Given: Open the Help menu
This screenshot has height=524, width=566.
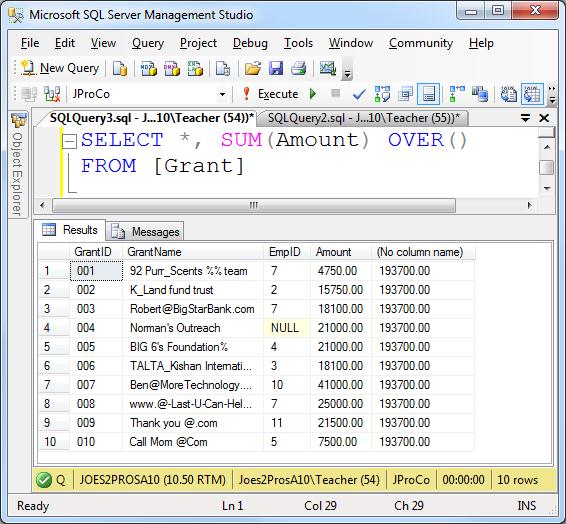Looking at the screenshot, I should [481, 43].
